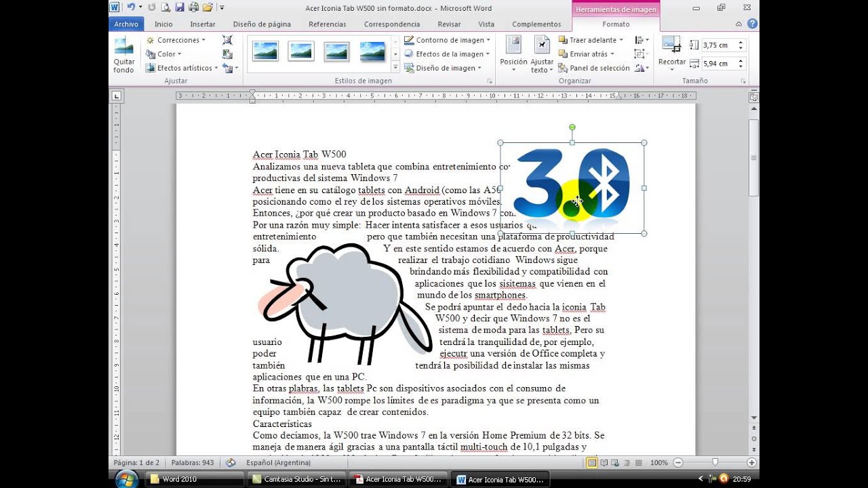Click Español (Argentina) language indicator
This screenshot has height=488, width=868.
point(278,463)
